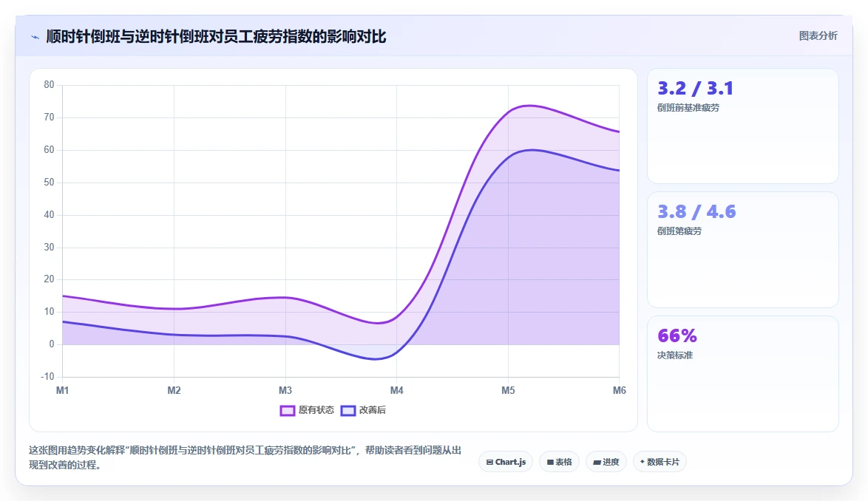
Task: Open the 66% 决策标准 card
Action: tap(742, 374)
